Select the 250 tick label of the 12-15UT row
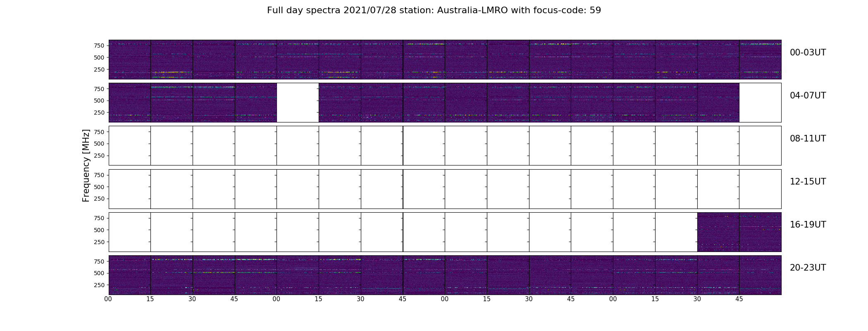This screenshot has width=868, height=331. coord(99,199)
